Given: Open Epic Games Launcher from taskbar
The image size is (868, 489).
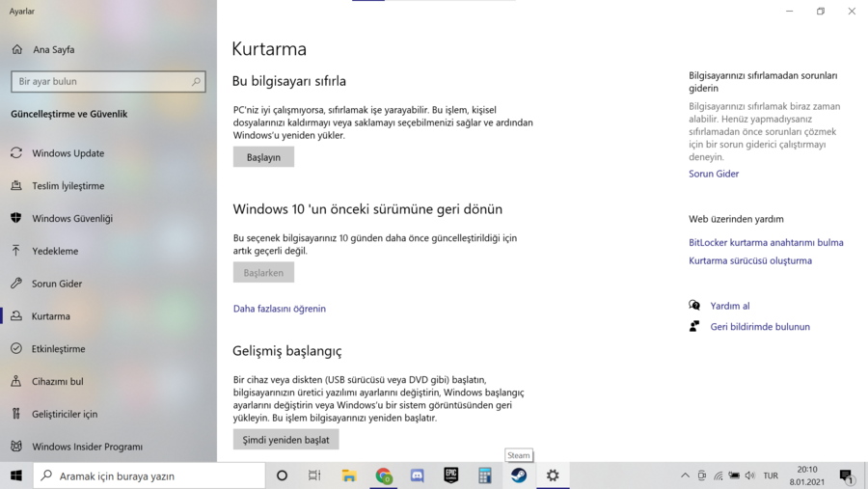Looking at the screenshot, I should [451, 475].
